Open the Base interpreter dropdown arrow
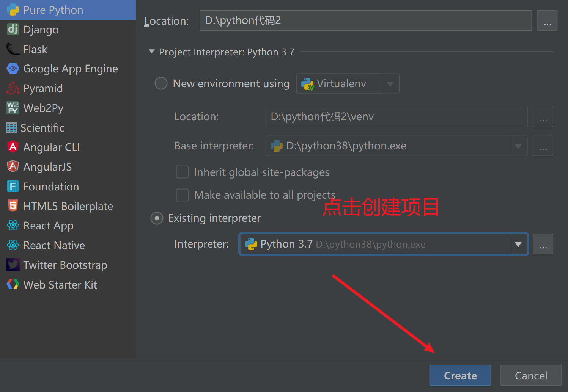 (x=518, y=146)
